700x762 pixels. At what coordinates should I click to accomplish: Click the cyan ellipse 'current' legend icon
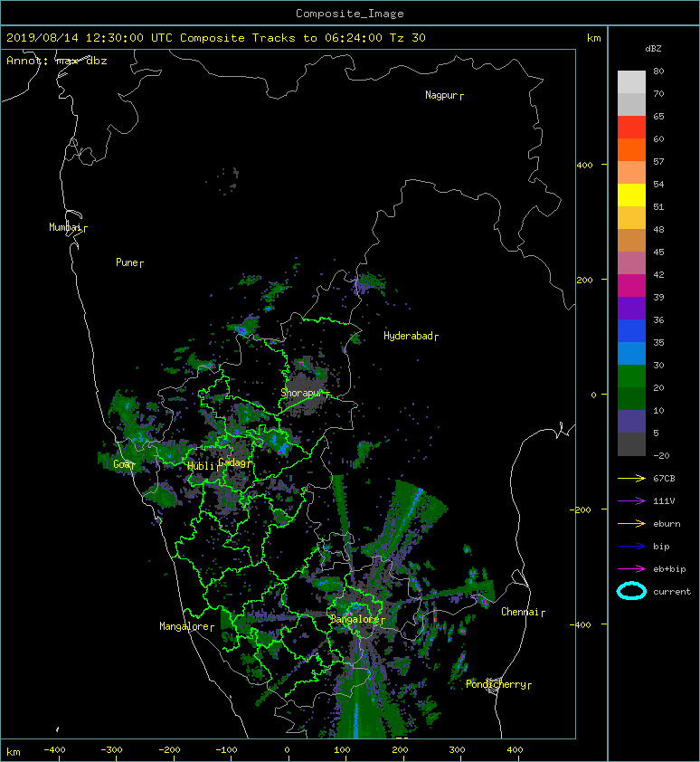pyautogui.click(x=631, y=591)
